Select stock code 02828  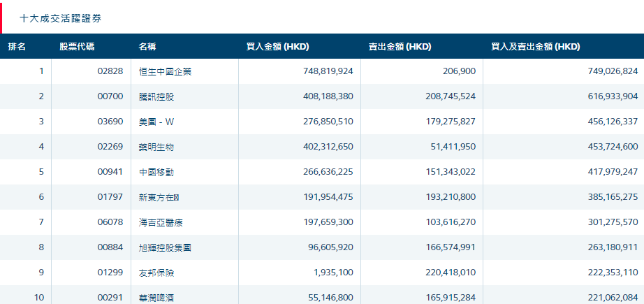coord(110,71)
